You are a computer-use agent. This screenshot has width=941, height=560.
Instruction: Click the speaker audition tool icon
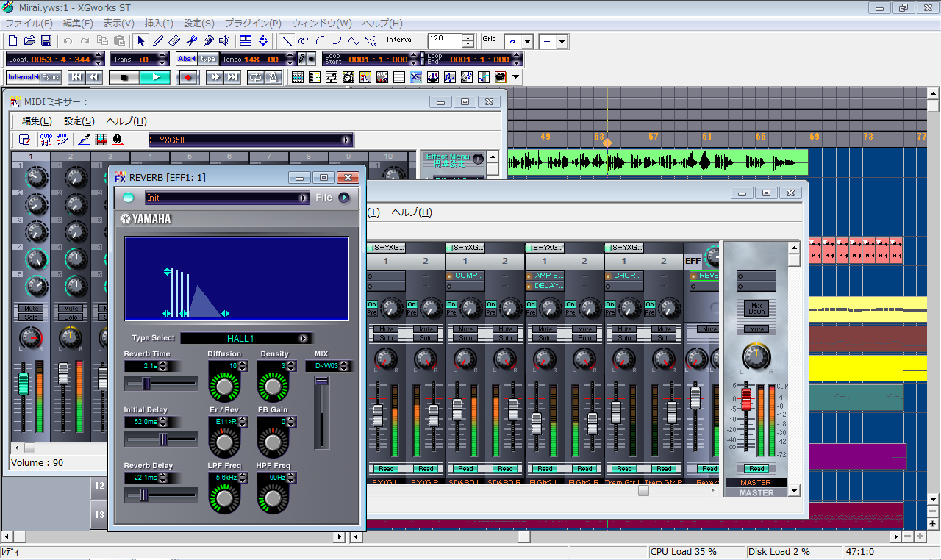pos(224,41)
